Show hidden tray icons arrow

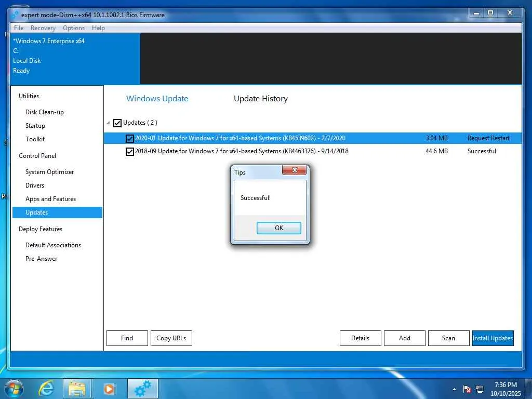[x=454, y=389]
